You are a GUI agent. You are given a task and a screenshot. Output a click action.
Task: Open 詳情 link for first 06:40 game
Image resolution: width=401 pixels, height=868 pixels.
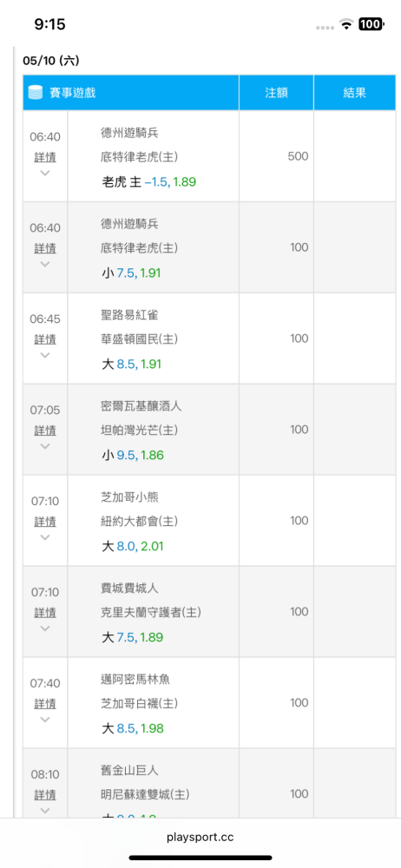point(45,157)
